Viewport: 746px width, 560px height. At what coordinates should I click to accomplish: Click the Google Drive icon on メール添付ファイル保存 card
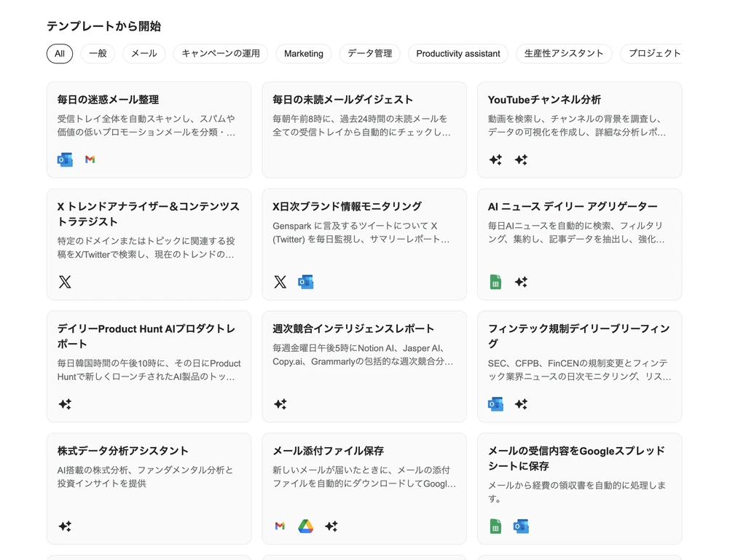(305, 527)
